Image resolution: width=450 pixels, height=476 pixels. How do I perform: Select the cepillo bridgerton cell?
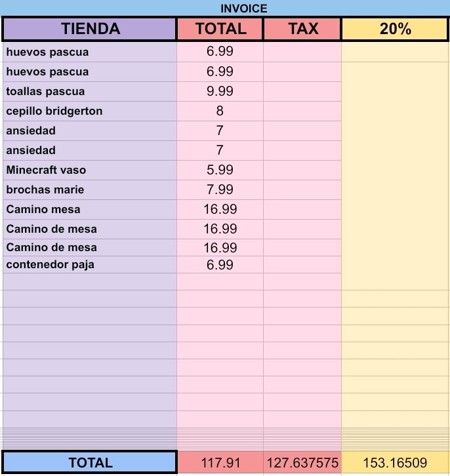(90, 111)
